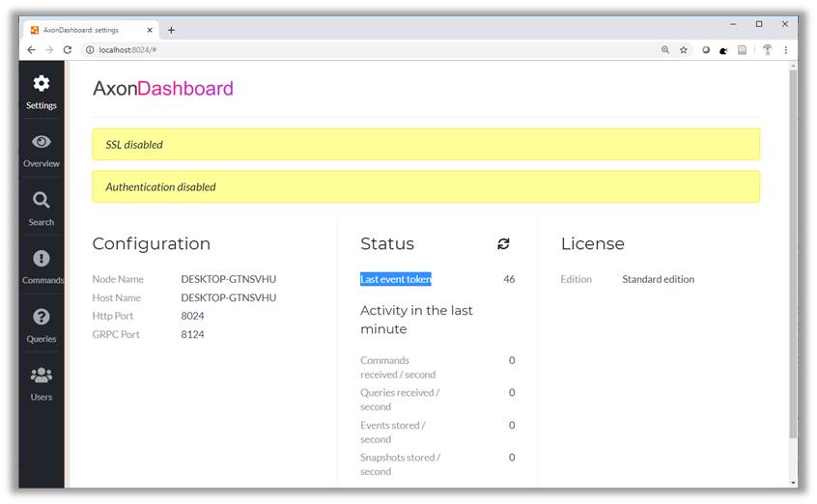This screenshot has height=504, width=817.
Task: Open a new browser tab
Action: (171, 30)
